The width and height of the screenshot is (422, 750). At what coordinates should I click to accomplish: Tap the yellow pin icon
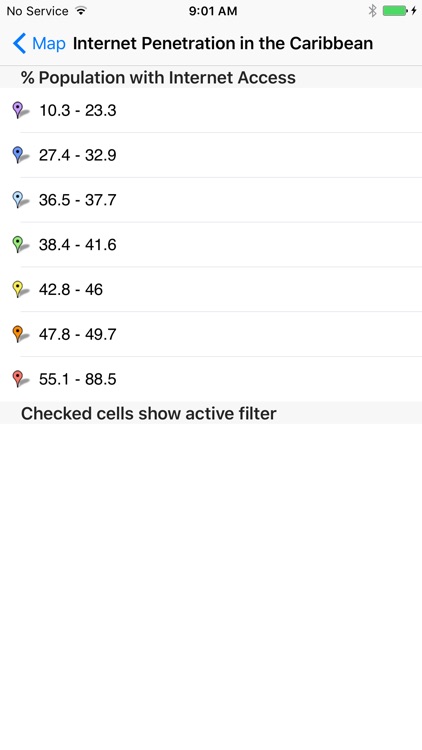tap(20, 289)
